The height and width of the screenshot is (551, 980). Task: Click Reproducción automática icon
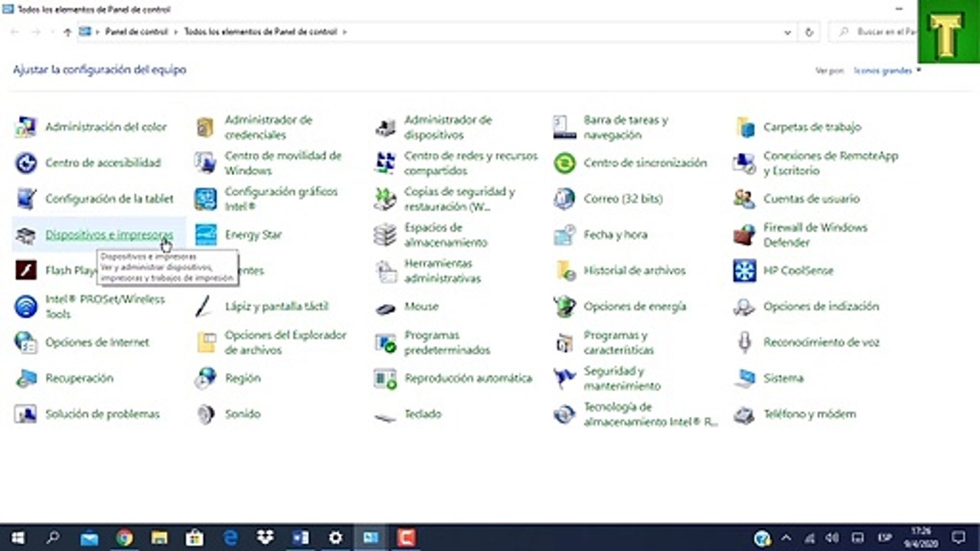coord(385,378)
